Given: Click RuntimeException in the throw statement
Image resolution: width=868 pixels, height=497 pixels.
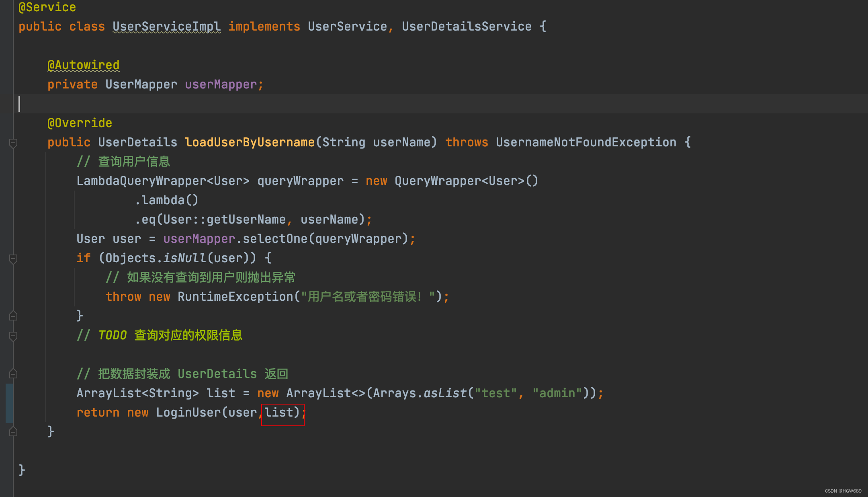Looking at the screenshot, I should (x=235, y=297).
